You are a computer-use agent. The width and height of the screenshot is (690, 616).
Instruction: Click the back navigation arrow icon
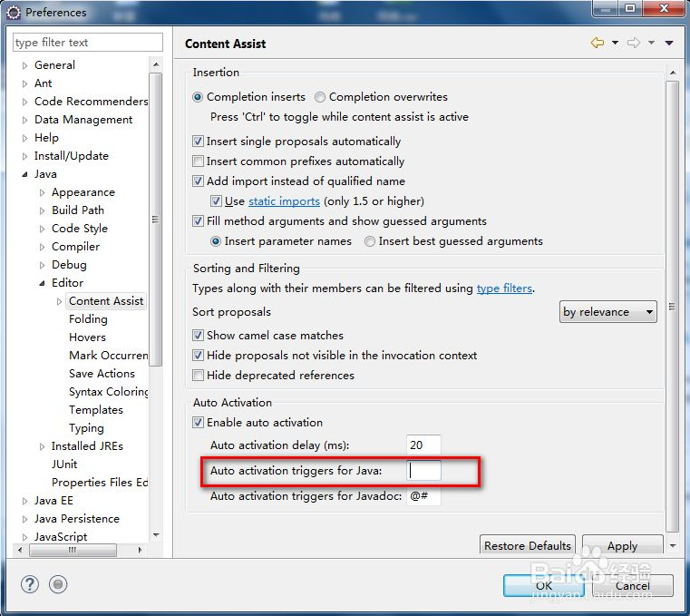point(598,44)
